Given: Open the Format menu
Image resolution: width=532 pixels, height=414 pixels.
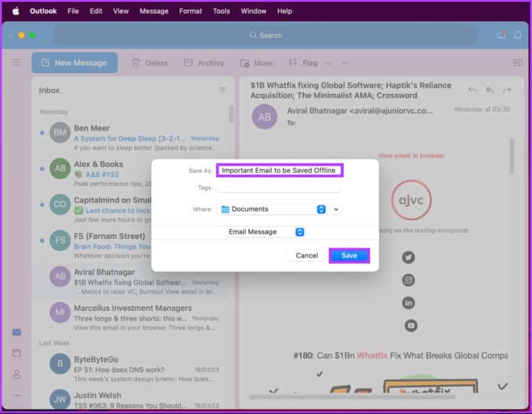Looking at the screenshot, I should coord(190,11).
